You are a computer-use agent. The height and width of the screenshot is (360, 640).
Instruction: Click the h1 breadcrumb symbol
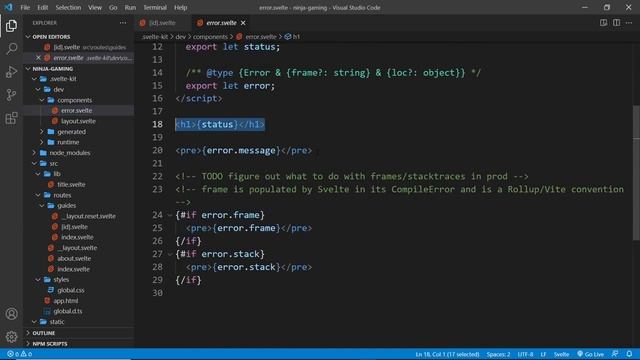pos(293,37)
